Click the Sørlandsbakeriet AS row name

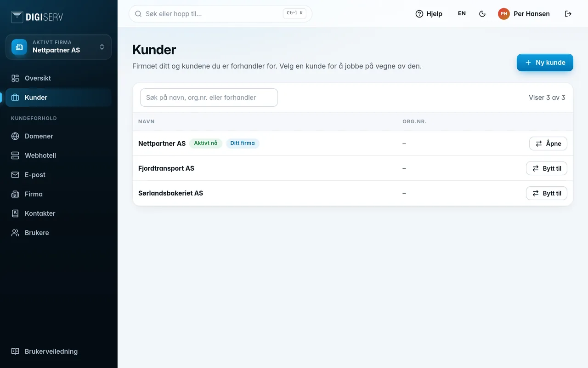point(170,193)
